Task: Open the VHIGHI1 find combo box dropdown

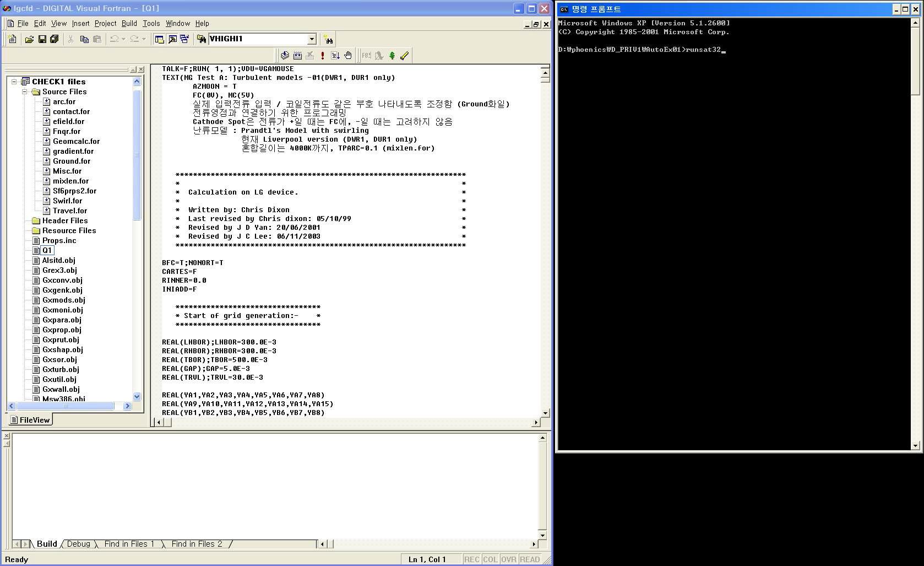Action: [312, 39]
